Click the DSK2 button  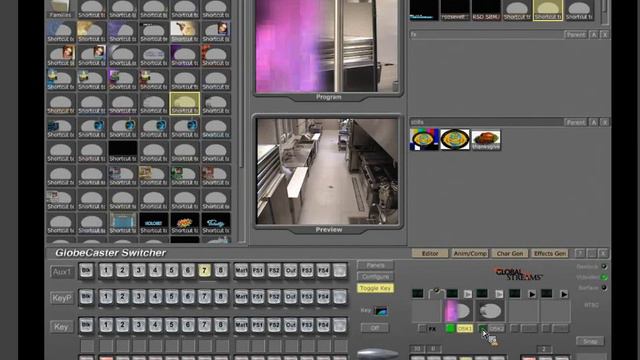click(496, 329)
